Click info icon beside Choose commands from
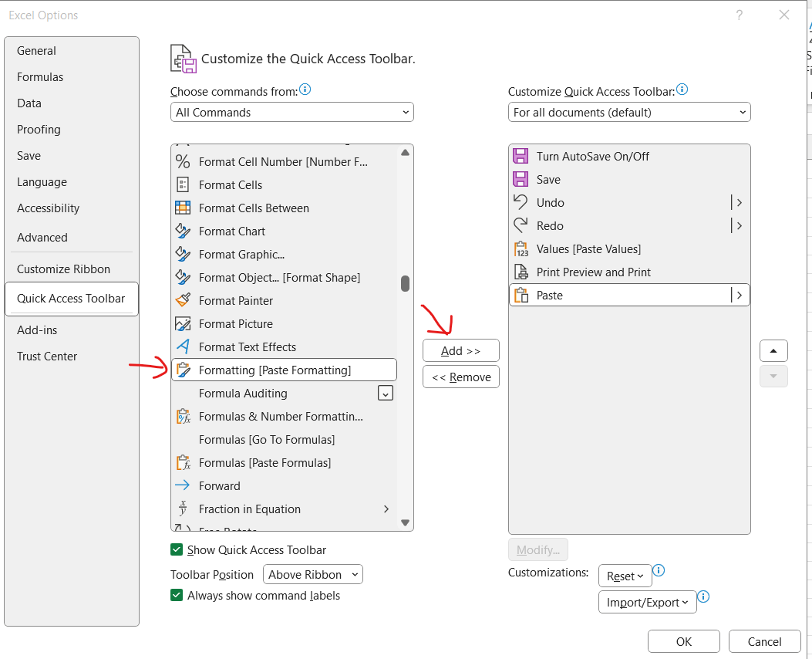The width and height of the screenshot is (812, 659). pos(305,90)
